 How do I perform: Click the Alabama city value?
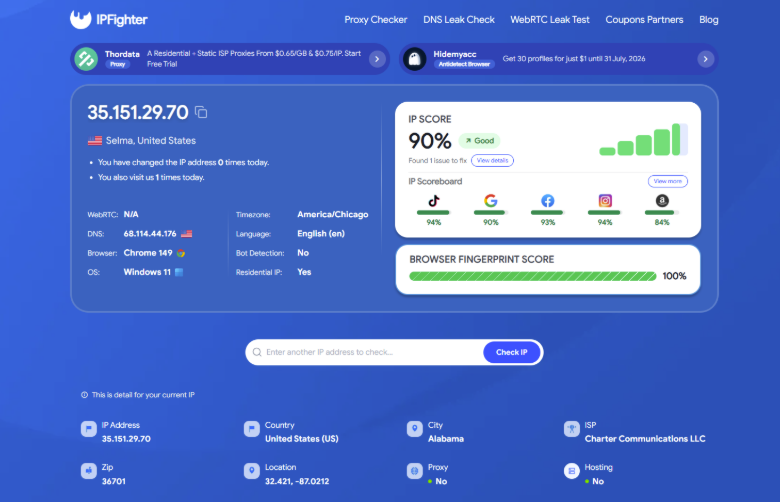pyautogui.click(x=446, y=439)
